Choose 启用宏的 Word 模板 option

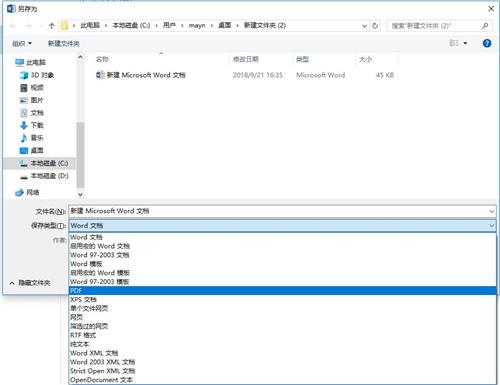pyautogui.click(x=282, y=273)
